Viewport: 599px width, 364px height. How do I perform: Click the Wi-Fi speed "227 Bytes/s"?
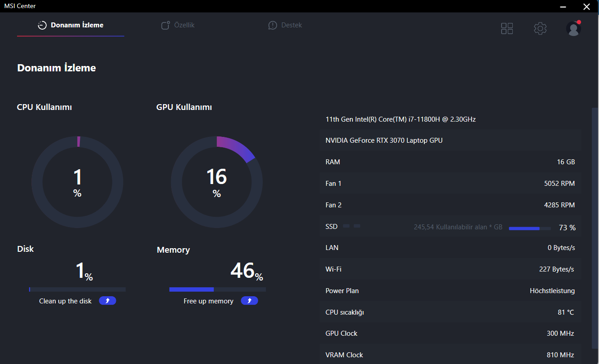click(557, 269)
